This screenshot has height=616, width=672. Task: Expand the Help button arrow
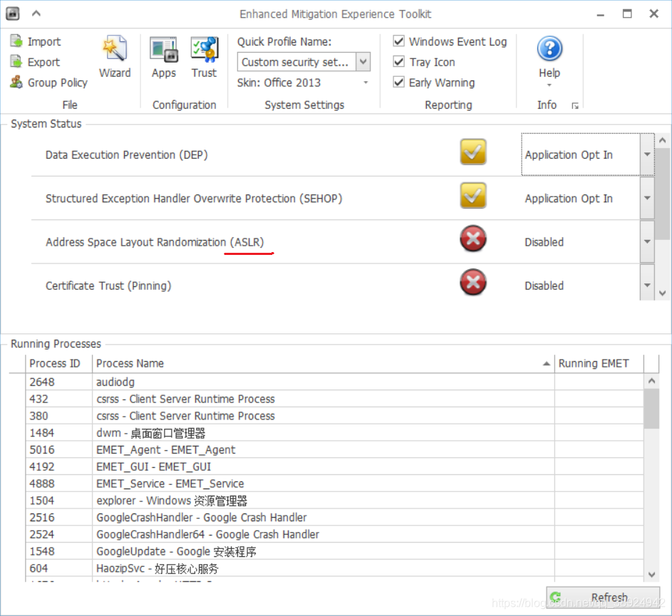point(549,85)
